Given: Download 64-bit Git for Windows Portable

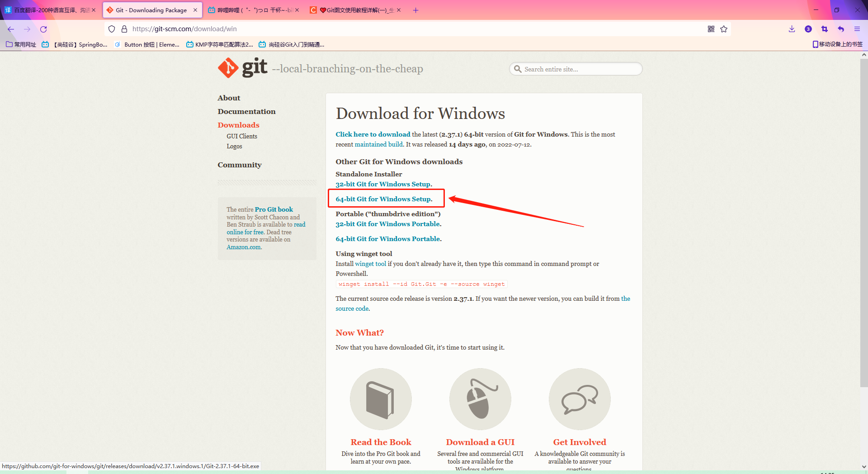Looking at the screenshot, I should [x=388, y=239].
